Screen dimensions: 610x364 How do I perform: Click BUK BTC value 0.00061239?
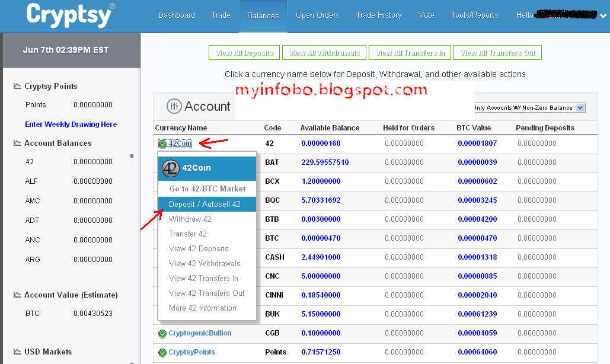[477, 314]
